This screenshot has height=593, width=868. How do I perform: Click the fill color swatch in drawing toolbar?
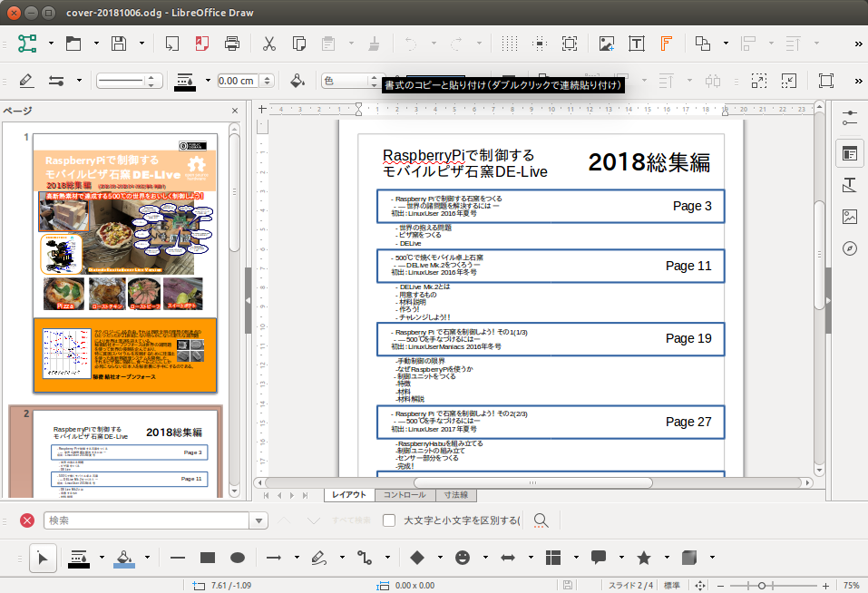pyautogui.click(x=124, y=558)
